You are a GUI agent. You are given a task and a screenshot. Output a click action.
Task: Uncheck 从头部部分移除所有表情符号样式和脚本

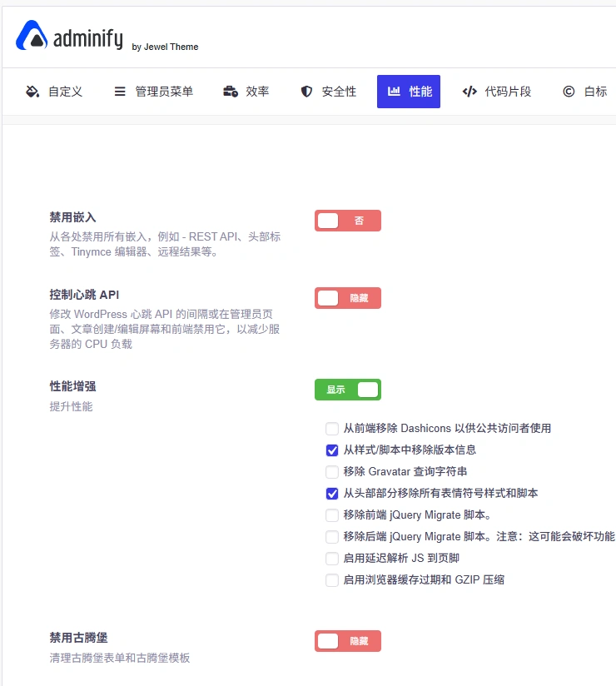(332, 494)
